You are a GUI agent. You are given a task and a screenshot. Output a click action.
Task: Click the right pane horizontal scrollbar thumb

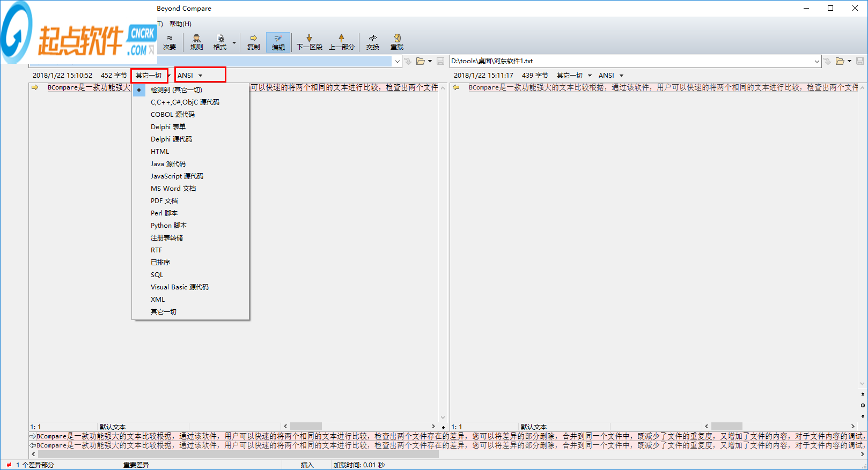pos(727,427)
